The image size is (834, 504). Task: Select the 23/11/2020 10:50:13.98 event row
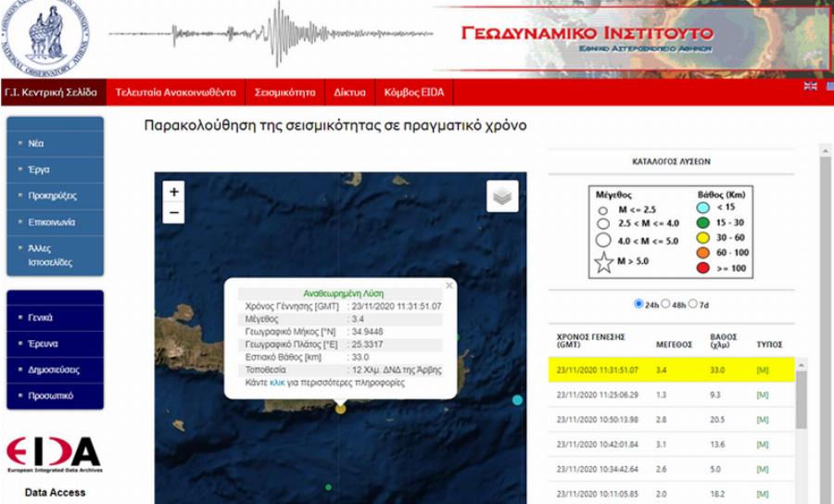[x=671, y=420]
